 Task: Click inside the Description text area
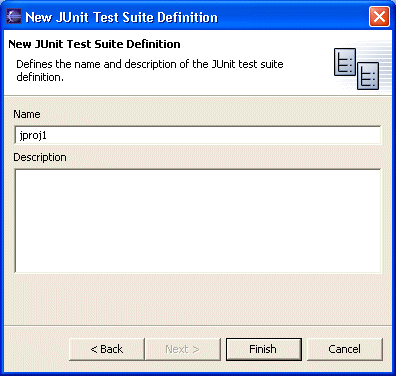(198, 221)
